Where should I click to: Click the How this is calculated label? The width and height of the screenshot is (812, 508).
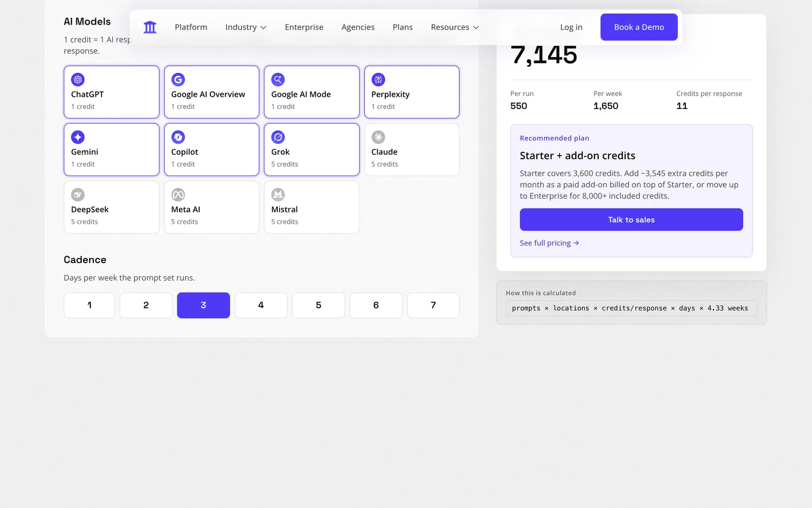(x=541, y=293)
